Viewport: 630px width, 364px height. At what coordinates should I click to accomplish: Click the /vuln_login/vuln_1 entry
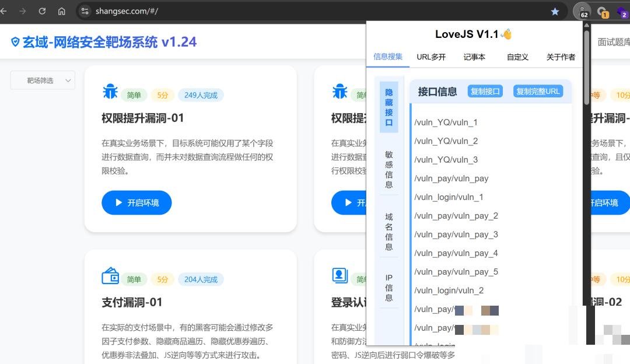(449, 197)
